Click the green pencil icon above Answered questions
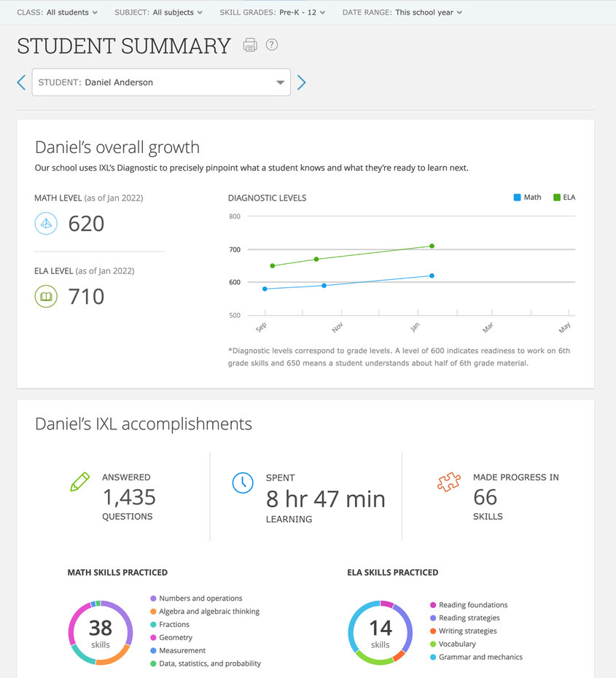 pos(80,482)
